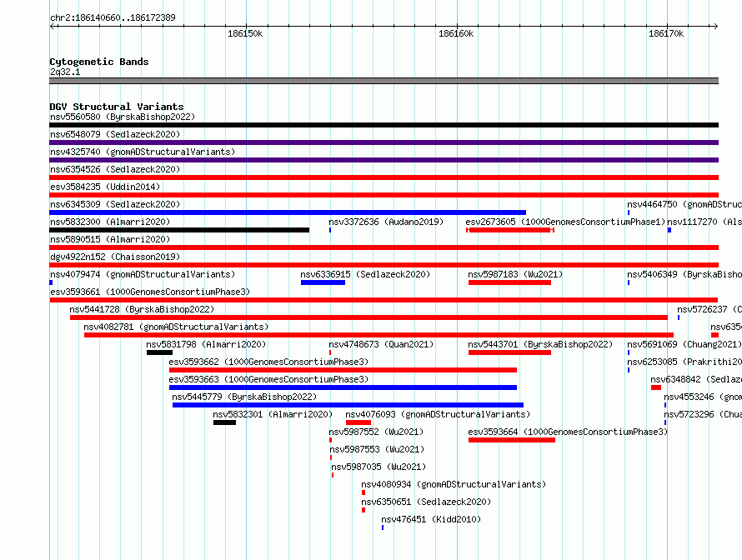The image size is (742, 560).
Task: Select the nsv5987552 (Wu2021) label
Action: click(x=376, y=432)
